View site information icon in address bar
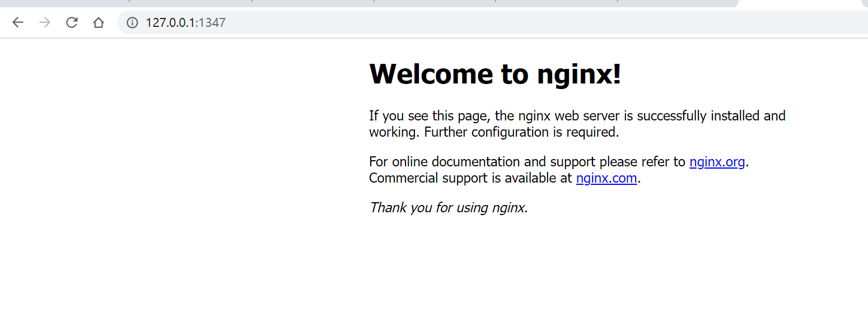Viewport: 868px width, 326px height. pyautogui.click(x=132, y=22)
